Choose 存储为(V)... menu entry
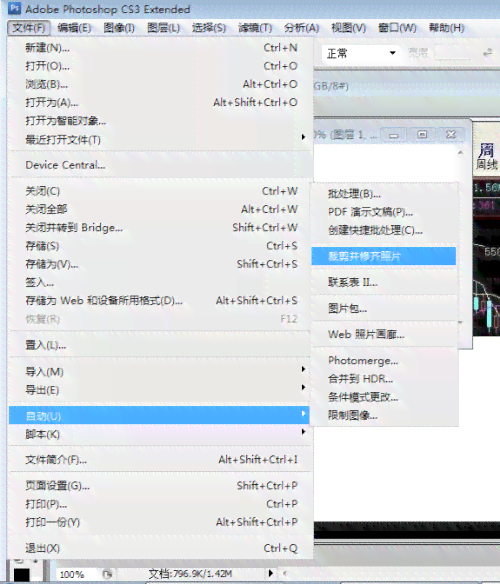Screen dimensions: 500x584 point(160,264)
